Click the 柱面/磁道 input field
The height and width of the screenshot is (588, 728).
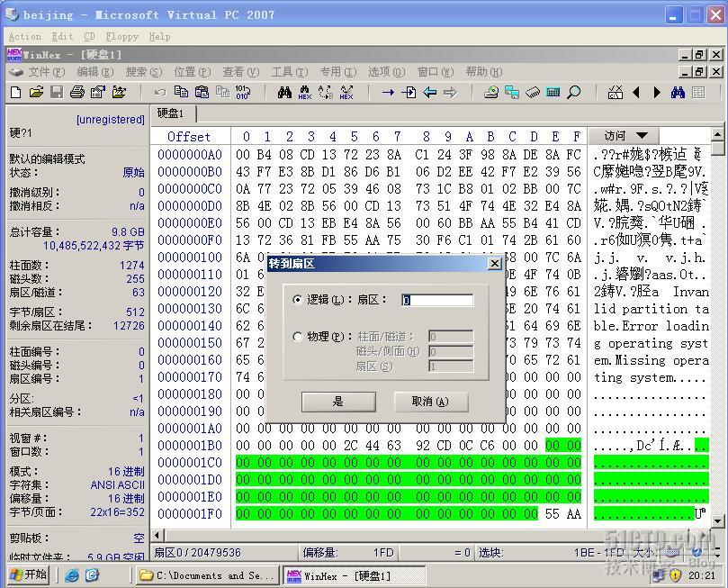click(x=451, y=336)
